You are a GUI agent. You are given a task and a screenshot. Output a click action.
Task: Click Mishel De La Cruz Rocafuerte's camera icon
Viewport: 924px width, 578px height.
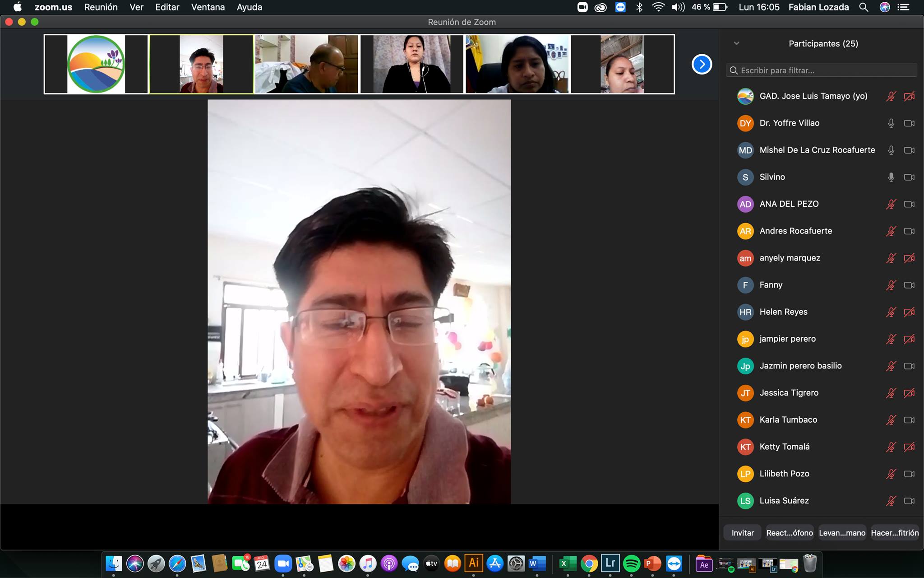point(909,150)
